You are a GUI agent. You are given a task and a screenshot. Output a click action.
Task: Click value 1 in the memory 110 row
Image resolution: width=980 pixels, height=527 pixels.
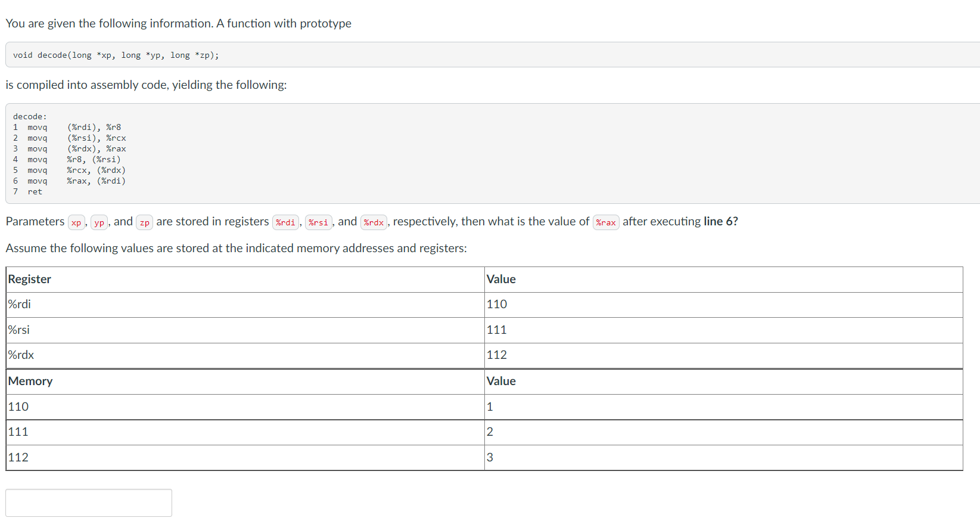(490, 407)
